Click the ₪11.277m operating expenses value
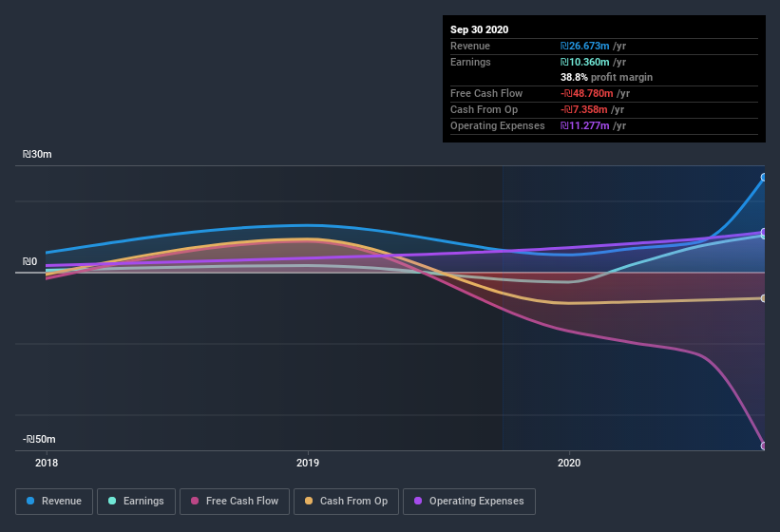The height and width of the screenshot is (532, 780). click(x=584, y=125)
